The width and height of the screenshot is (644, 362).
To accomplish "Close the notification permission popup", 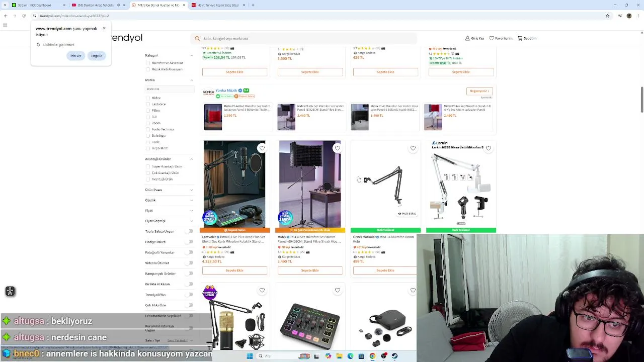I will (104, 28).
